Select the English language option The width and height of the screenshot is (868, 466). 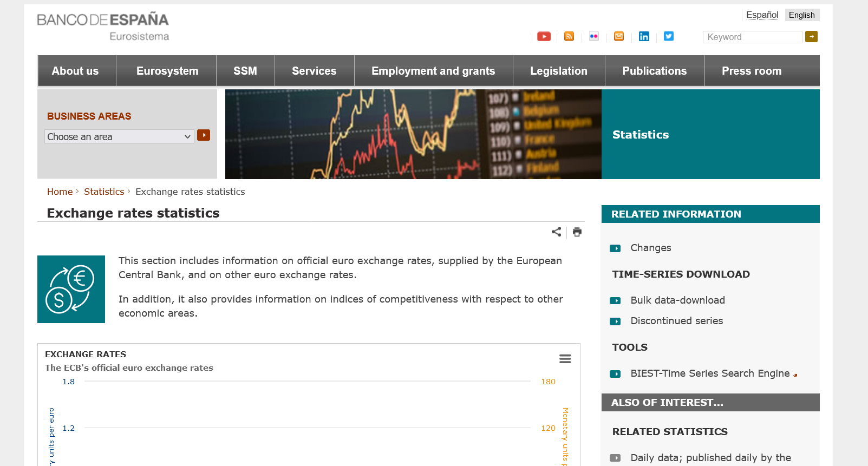[x=801, y=15]
